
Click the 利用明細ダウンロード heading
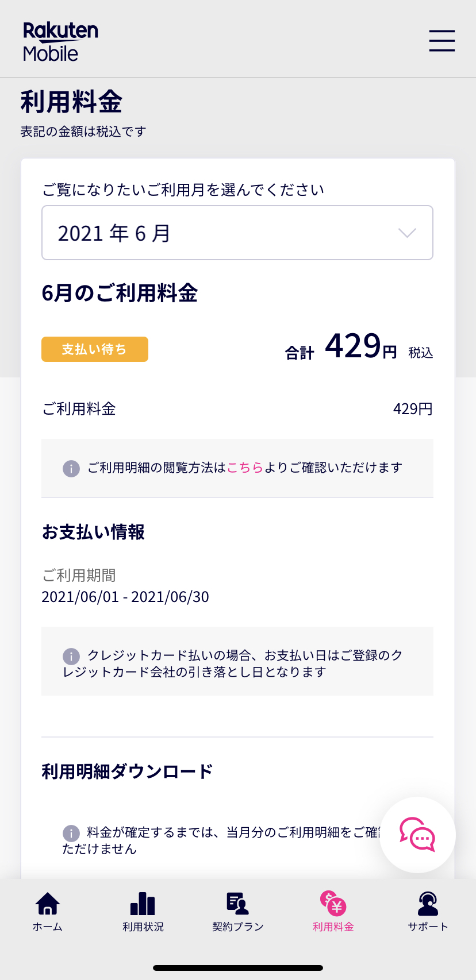(x=127, y=771)
